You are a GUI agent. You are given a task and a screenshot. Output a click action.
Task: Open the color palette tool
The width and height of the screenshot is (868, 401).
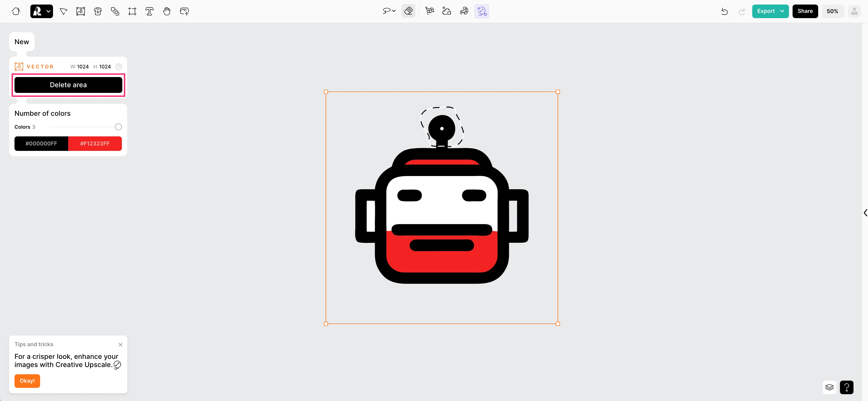pos(464,11)
